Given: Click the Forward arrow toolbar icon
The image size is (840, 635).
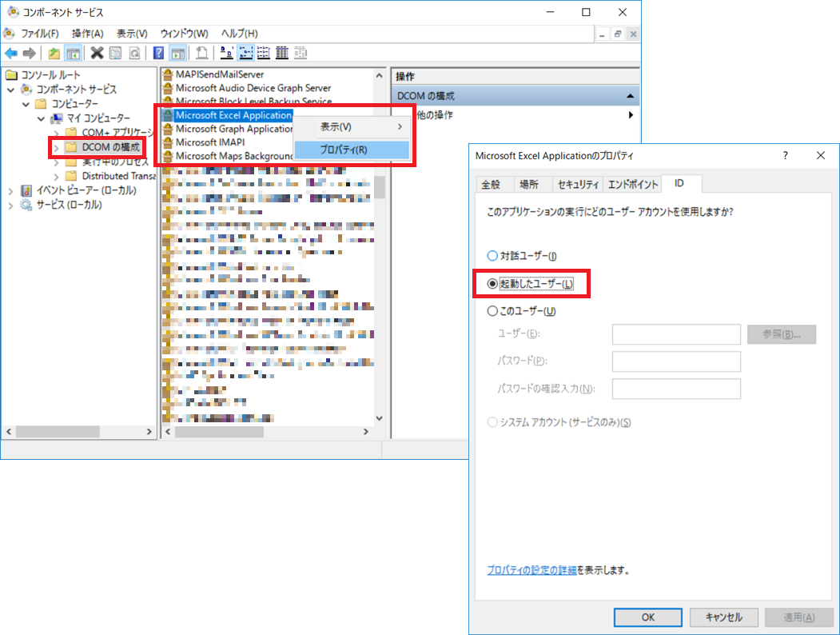Looking at the screenshot, I should pos(30,53).
